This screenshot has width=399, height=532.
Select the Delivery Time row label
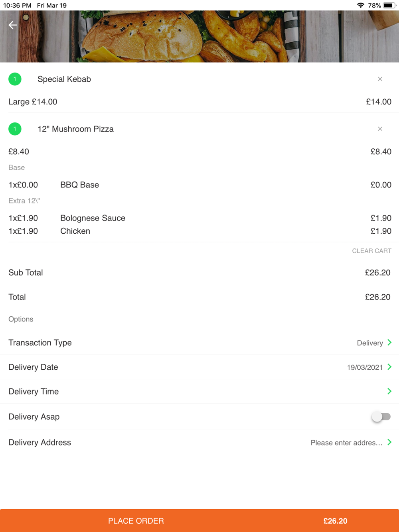pyautogui.click(x=34, y=392)
